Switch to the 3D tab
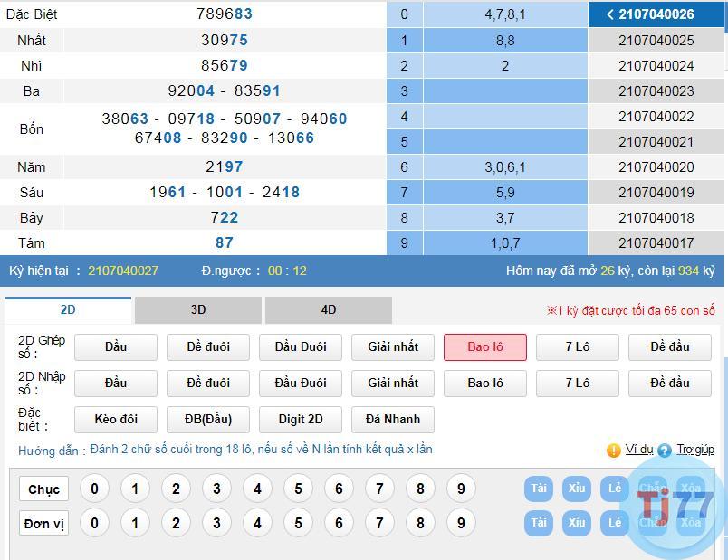This screenshot has height=560, width=728. (197, 310)
